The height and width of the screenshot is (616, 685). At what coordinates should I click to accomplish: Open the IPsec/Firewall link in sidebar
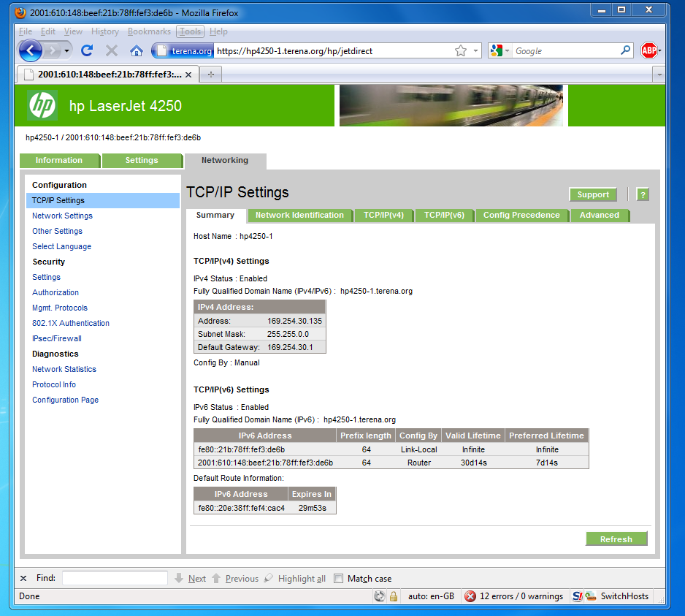[57, 338]
